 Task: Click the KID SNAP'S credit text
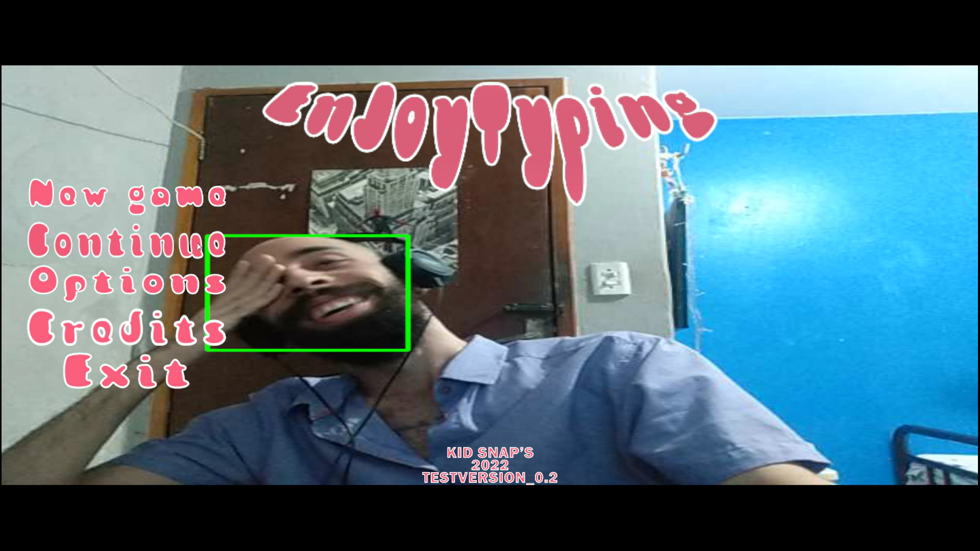[491, 453]
